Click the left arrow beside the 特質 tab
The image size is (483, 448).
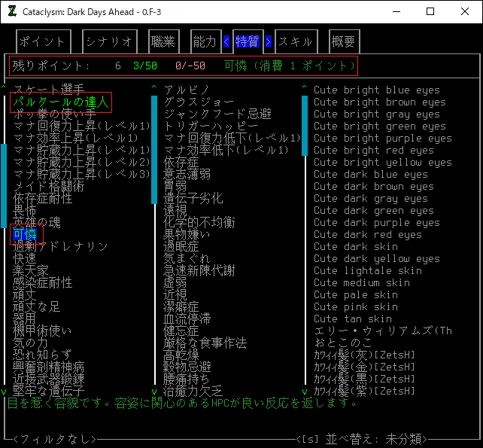[x=226, y=41]
